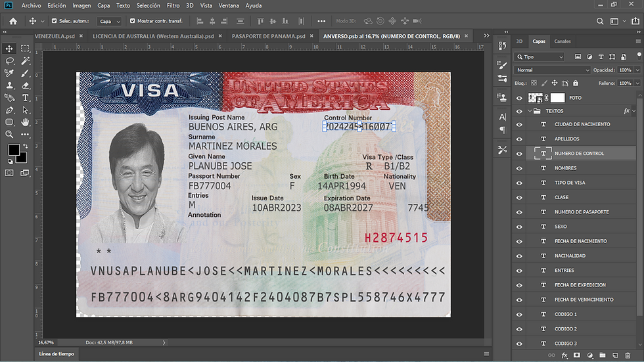Open the Relleno slider arrow
The height and width of the screenshot is (362, 644).
[637, 83]
